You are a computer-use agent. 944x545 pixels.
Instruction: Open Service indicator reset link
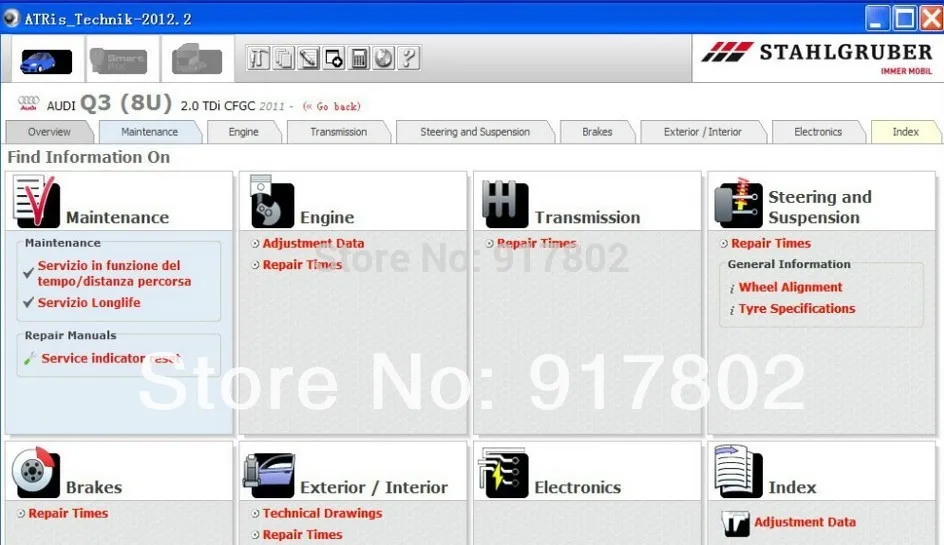(x=111, y=358)
